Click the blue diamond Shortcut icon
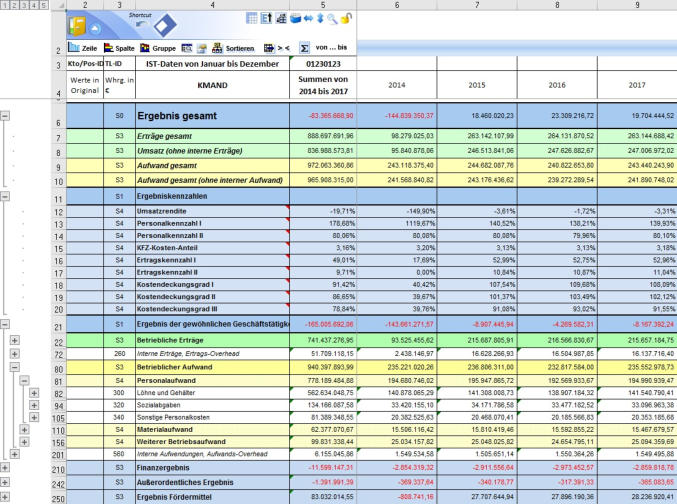The width and height of the screenshot is (677, 504). point(164,24)
